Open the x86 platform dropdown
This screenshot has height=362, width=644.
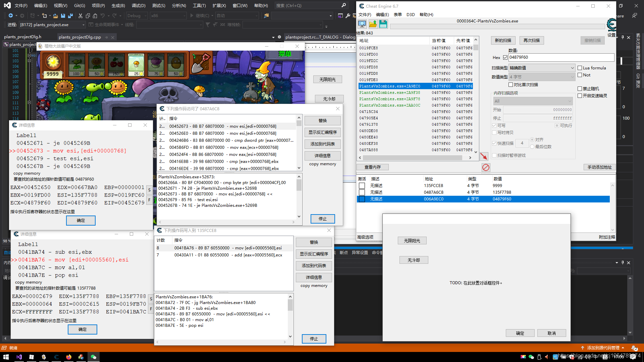tap(168, 16)
